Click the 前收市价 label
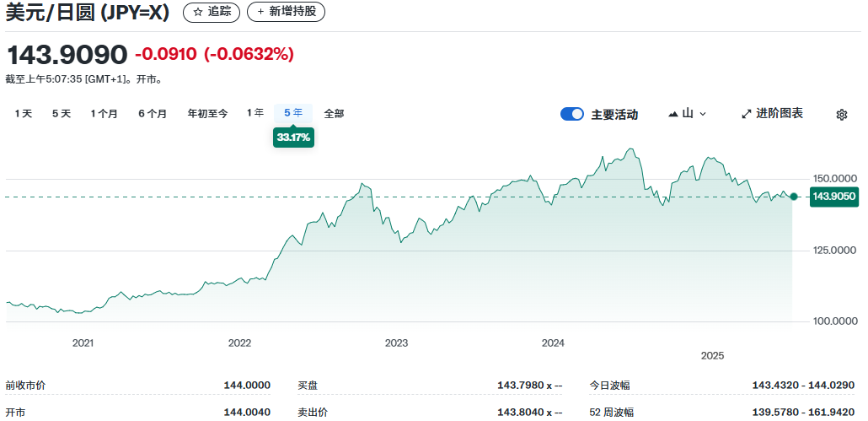 coord(25,386)
